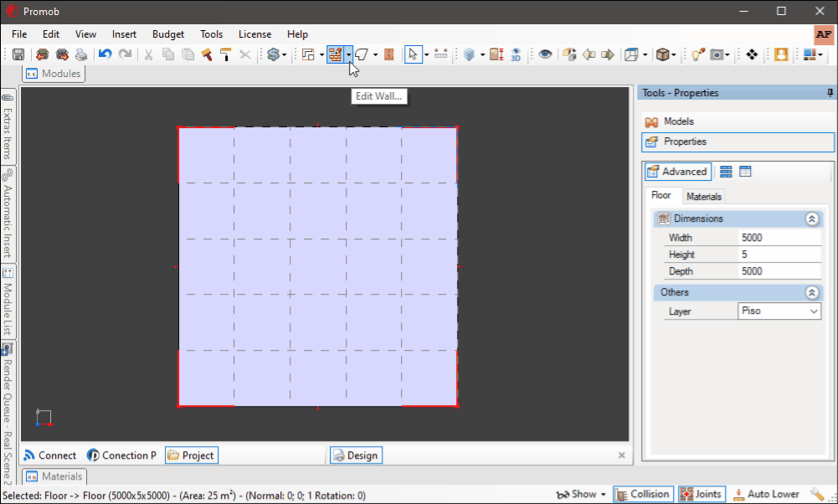Viewport: 838px width, 504px height.
Task: Open the Edit Wall dropdown arrow
Action: click(x=348, y=54)
